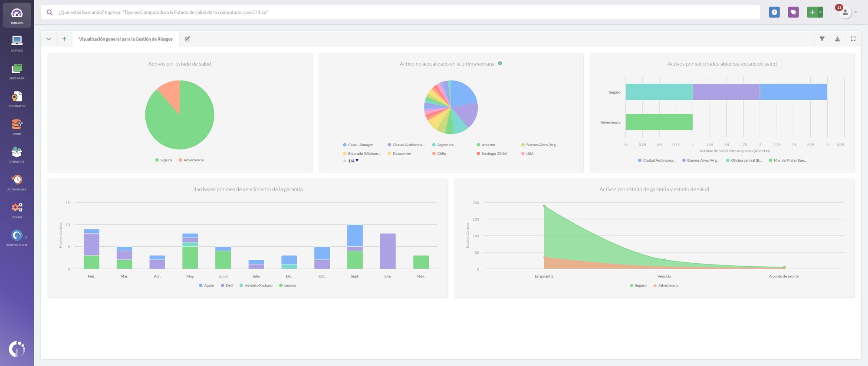Edit the current dashboard
This screenshot has width=868, height=366.
click(187, 39)
